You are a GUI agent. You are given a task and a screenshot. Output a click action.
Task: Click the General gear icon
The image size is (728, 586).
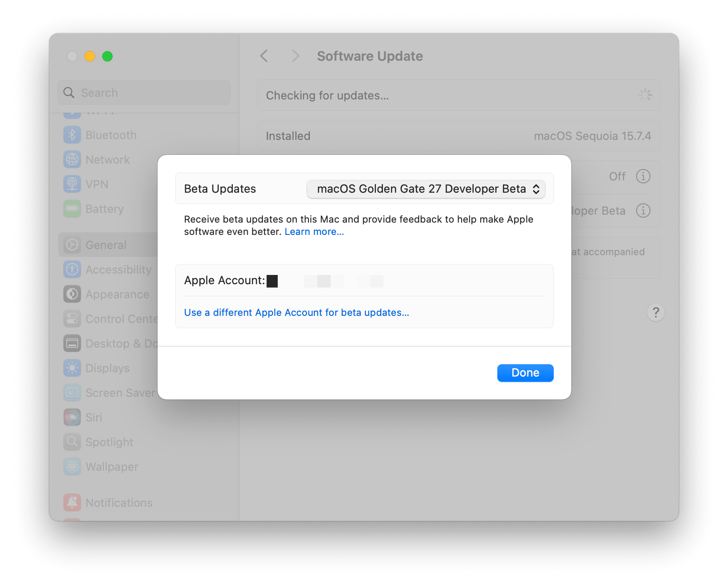click(72, 245)
